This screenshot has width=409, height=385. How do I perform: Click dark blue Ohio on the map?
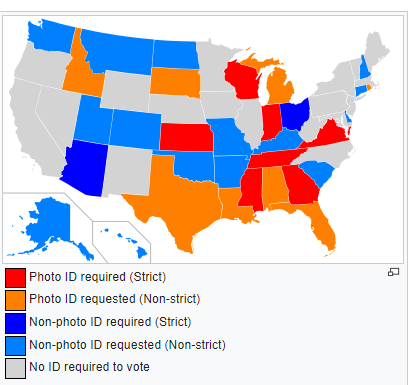click(295, 114)
